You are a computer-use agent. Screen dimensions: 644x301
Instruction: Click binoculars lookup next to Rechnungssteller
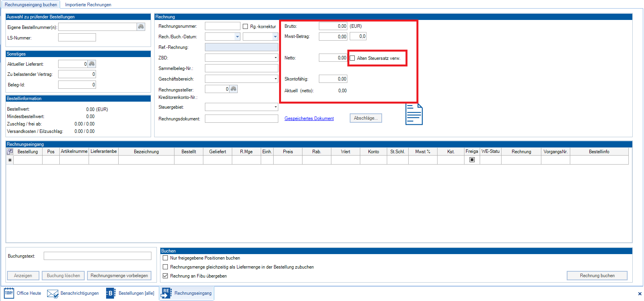[233, 89]
